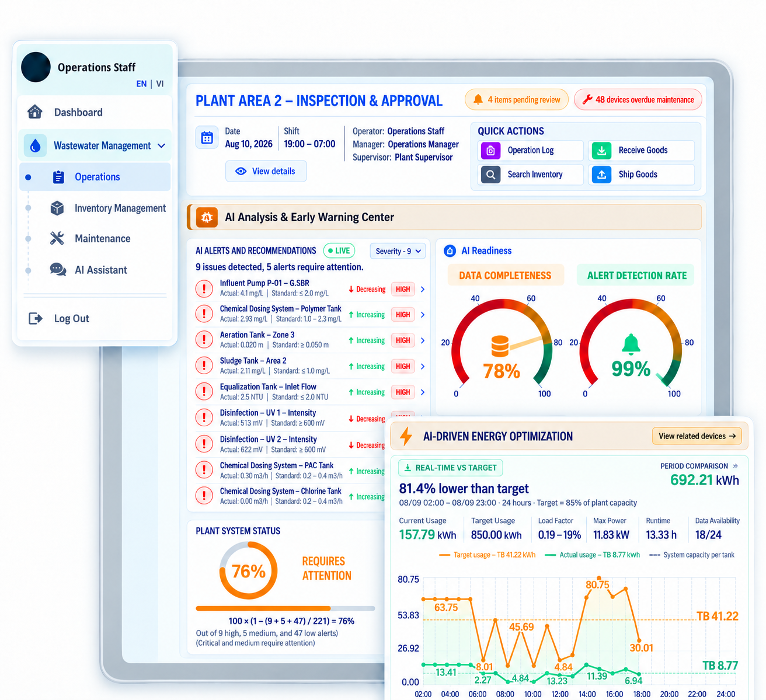
Task: Expand the Chemical Dosing Polymer Tank alert arrow
Action: [423, 315]
